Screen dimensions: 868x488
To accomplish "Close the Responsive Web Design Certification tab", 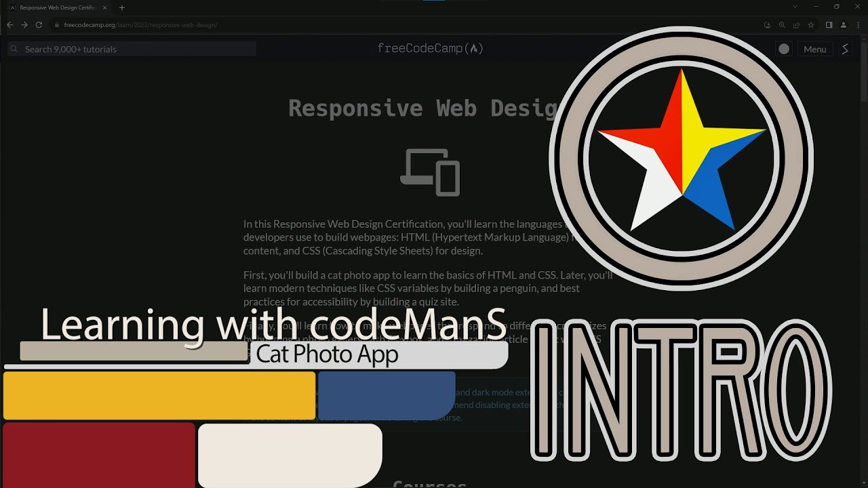I will [x=104, y=7].
